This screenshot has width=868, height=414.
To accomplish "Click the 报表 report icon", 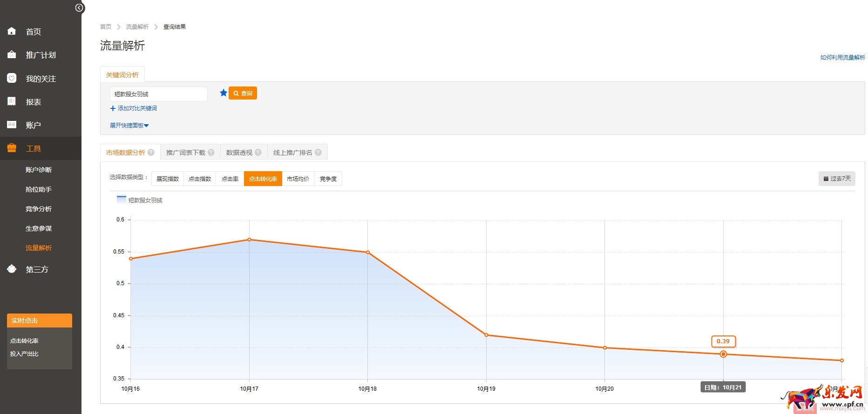I will 12,101.
